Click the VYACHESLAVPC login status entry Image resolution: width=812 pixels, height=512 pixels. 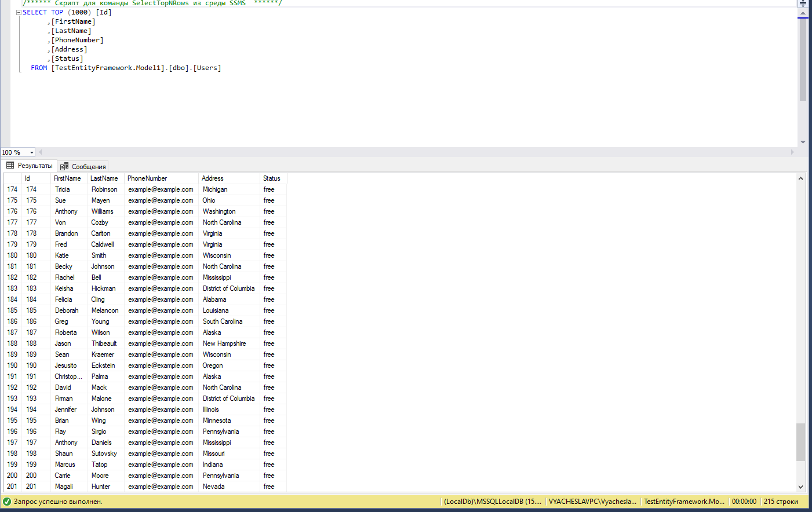tap(592, 502)
